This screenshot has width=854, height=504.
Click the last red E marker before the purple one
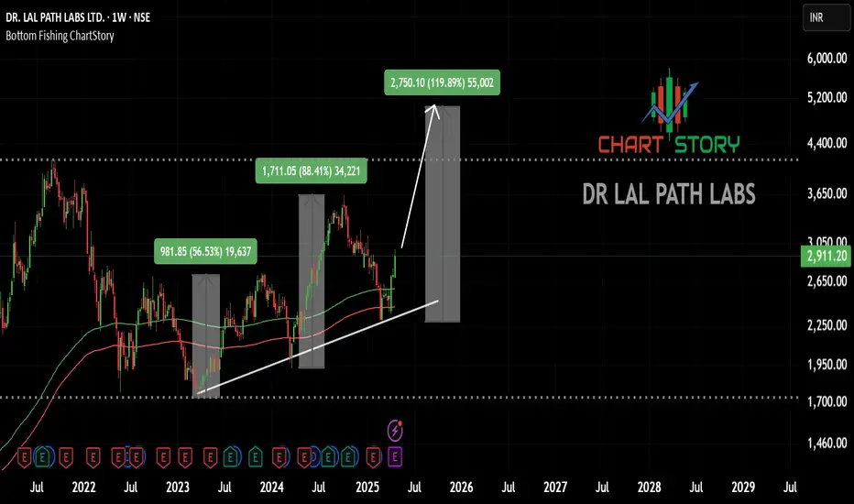tap(373, 457)
